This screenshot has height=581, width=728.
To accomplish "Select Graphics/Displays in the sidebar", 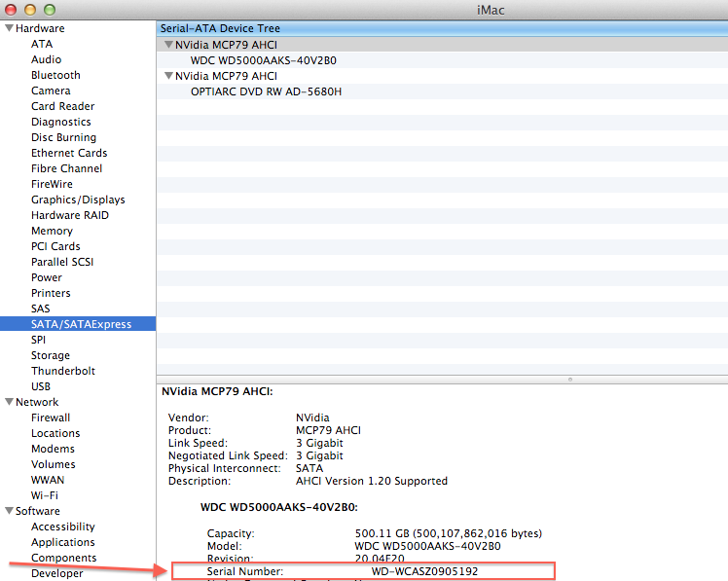I will [78, 200].
